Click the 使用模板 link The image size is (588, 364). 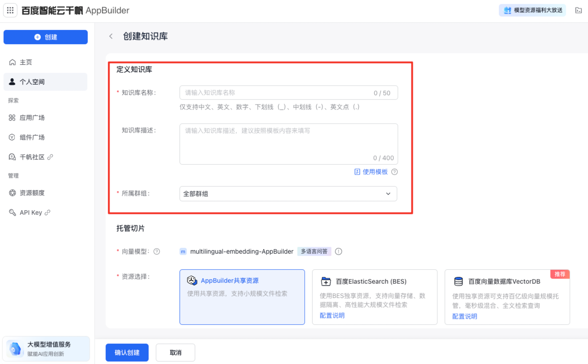pyautogui.click(x=375, y=172)
